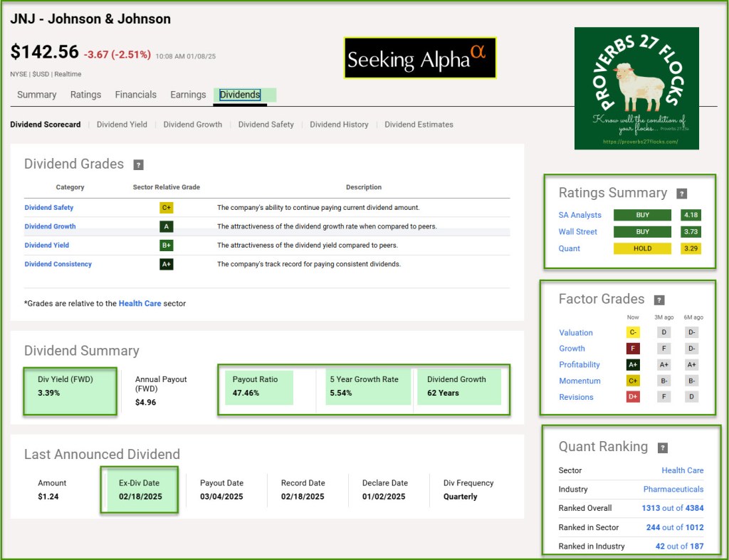Click the help icon beside Dividend Grades
Image resolution: width=729 pixels, height=560 pixels.
[139, 165]
